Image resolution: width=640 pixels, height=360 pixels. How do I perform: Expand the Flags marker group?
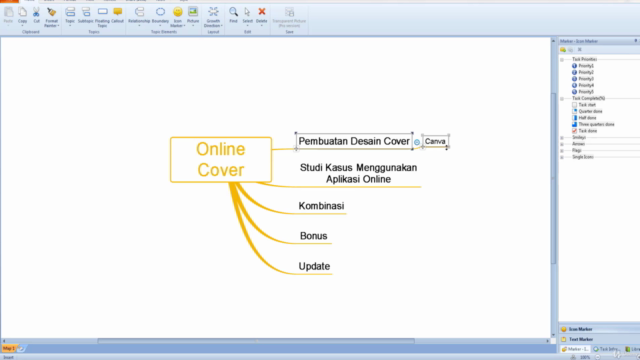point(562,151)
